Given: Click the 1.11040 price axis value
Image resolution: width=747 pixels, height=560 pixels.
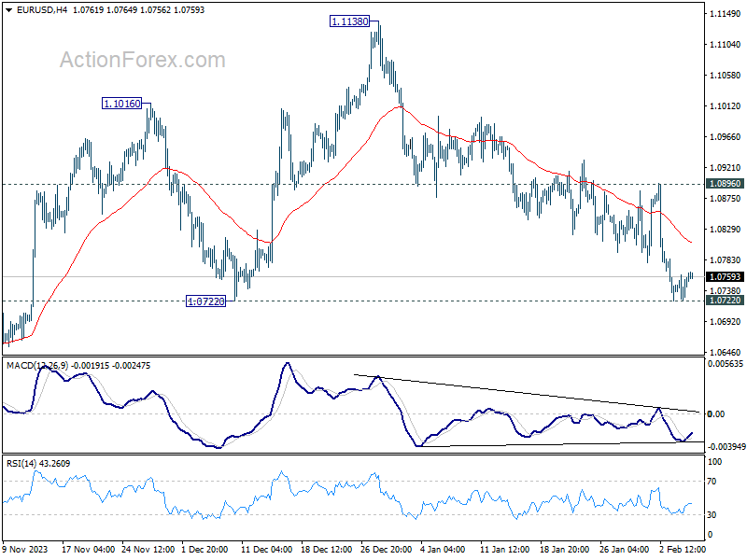Looking at the screenshot, I should pyautogui.click(x=726, y=44).
